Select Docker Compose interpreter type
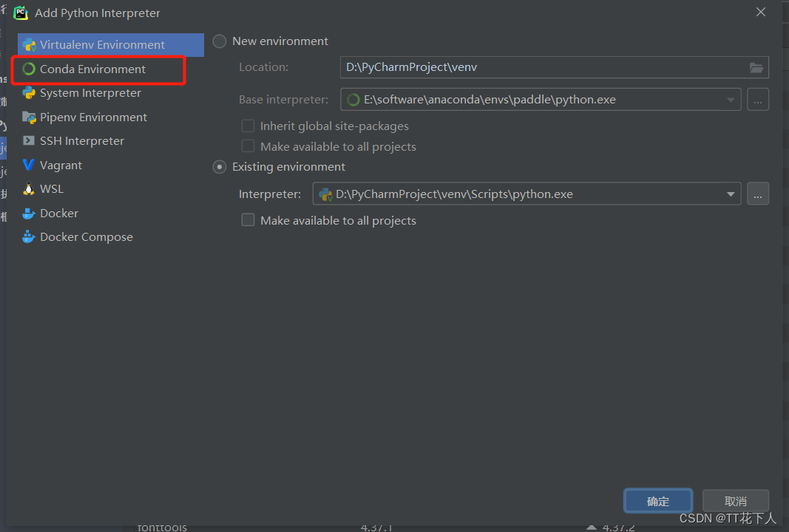789x532 pixels. [x=111, y=237]
